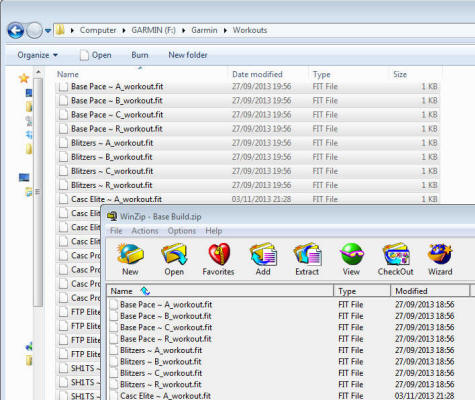Click the Computer icon in navigation pane

[x=24, y=177]
